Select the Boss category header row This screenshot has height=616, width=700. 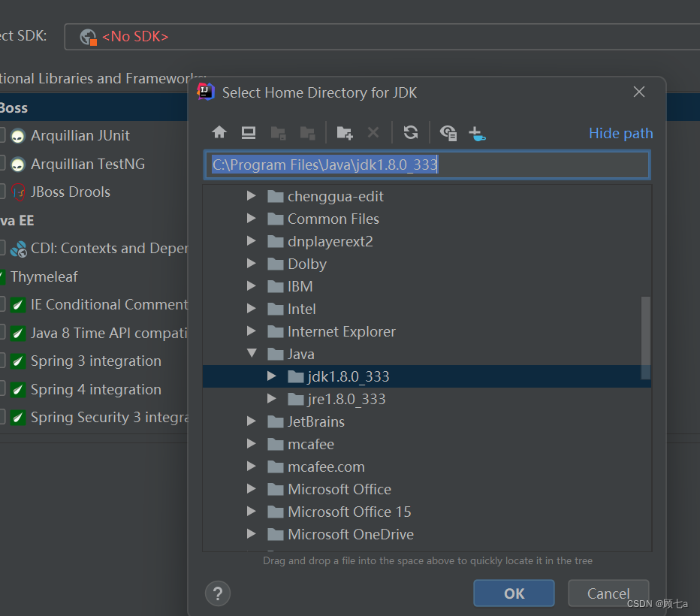pos(94,107)
